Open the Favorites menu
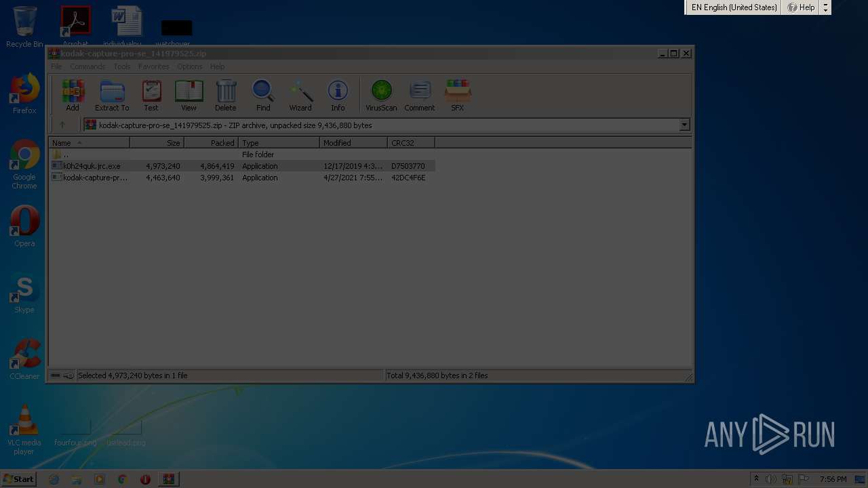The image size is (868, 488). click(154, 66)
